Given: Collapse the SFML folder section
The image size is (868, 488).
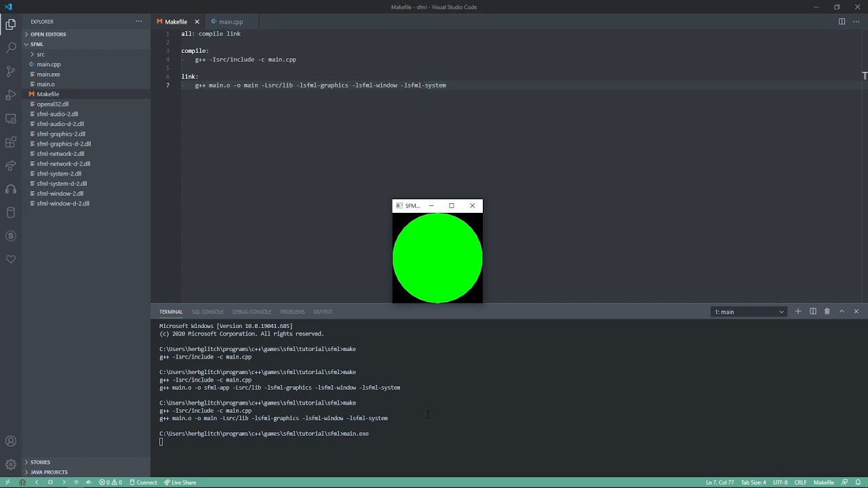Looking at the screenshot, I should point(86,44).
